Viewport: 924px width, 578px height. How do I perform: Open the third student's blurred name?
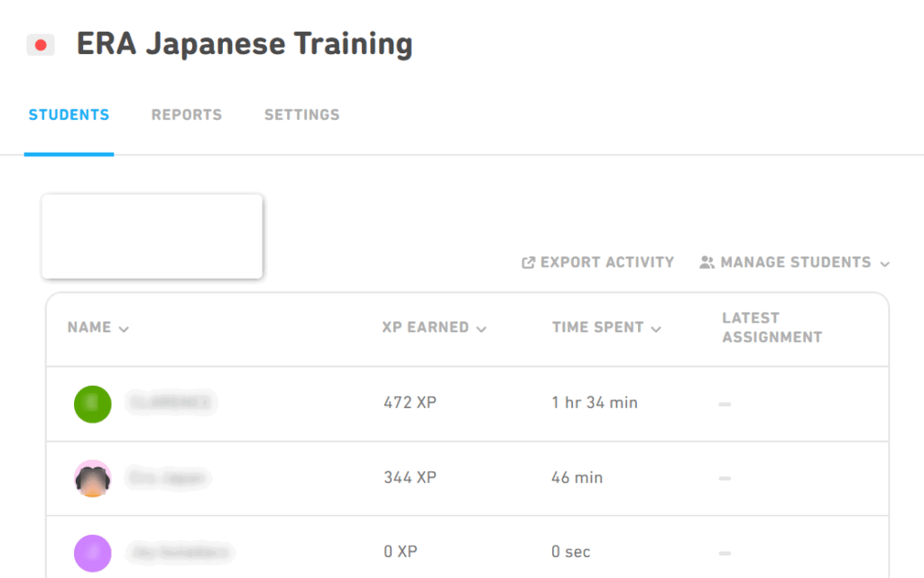tap(180, 552)
